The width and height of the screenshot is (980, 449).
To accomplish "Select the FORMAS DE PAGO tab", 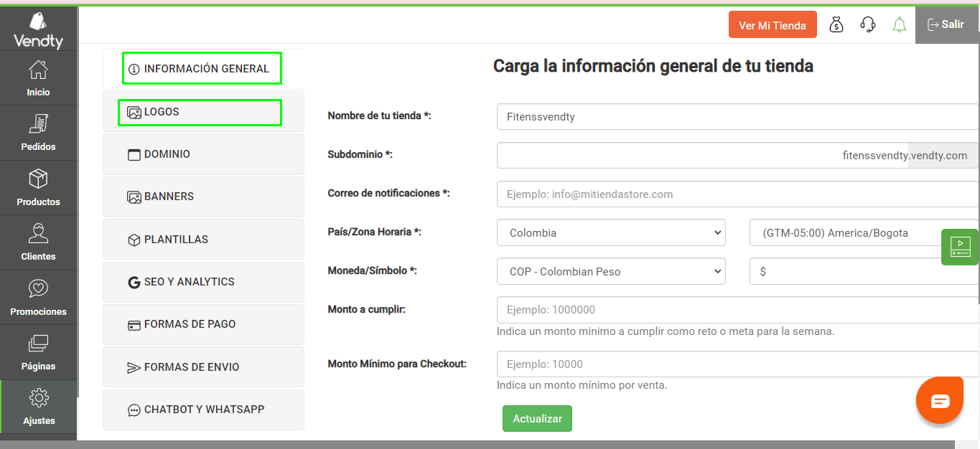I will point(203,324).
